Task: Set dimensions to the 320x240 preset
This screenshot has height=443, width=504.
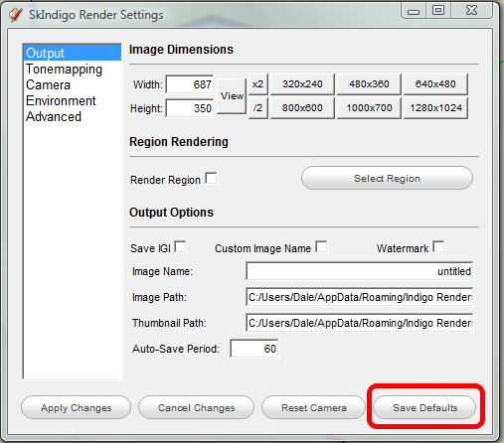Action: pos(302,84)
